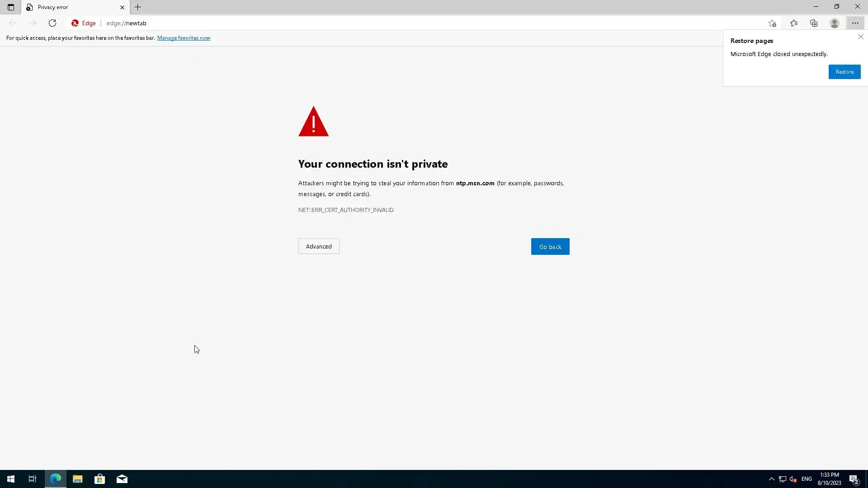
Task: Open a new tab with plus
Action: [x=138, y=7]
